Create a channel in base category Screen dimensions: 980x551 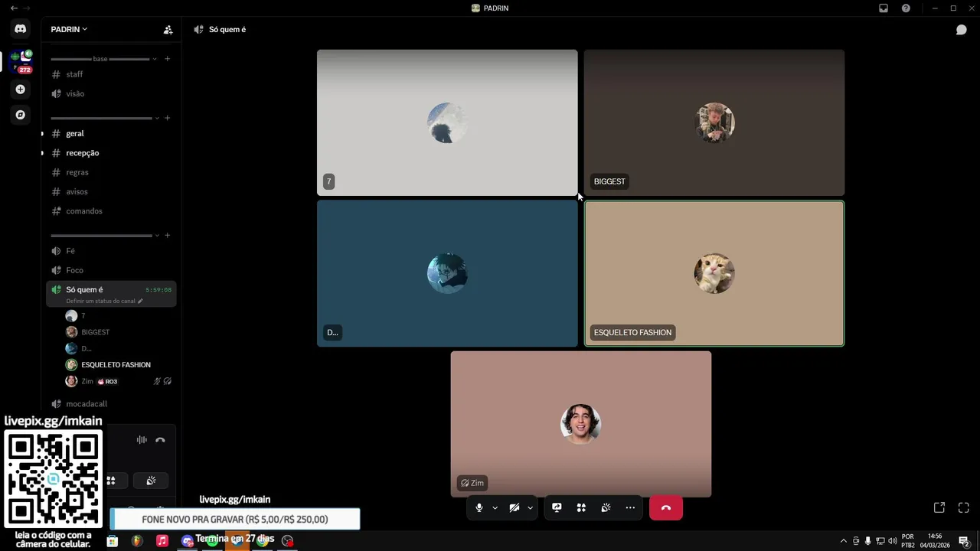click(x=168, y=59)
